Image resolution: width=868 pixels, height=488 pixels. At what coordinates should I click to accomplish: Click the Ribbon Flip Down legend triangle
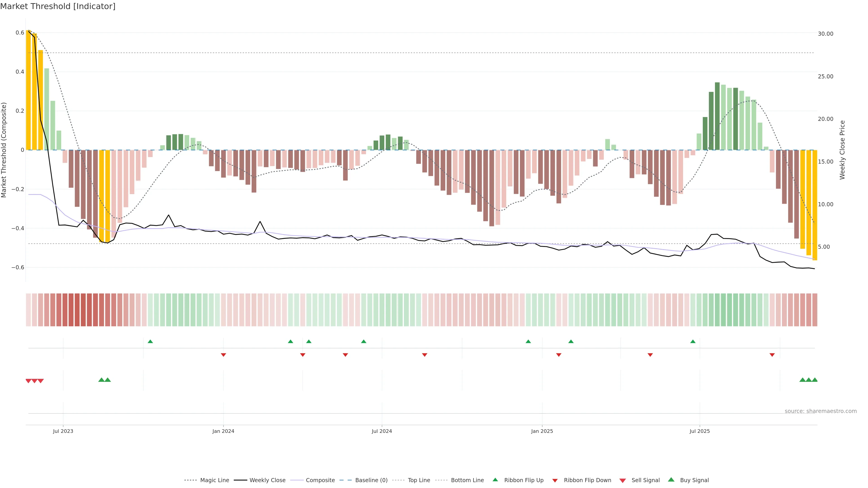(555, 481)
